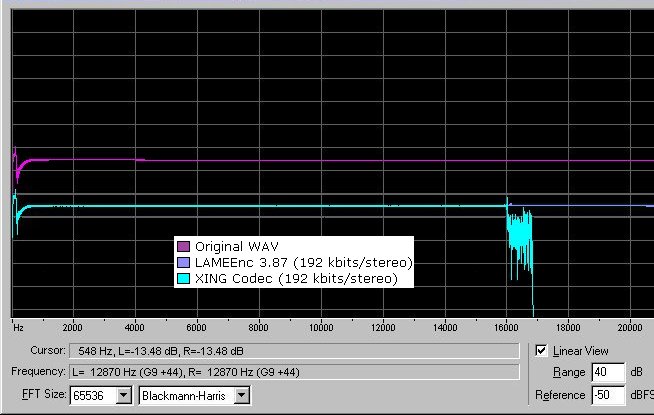Click the Range input field
The width and height of the screenshot is (654, 415).
click(x=608, y=372)
